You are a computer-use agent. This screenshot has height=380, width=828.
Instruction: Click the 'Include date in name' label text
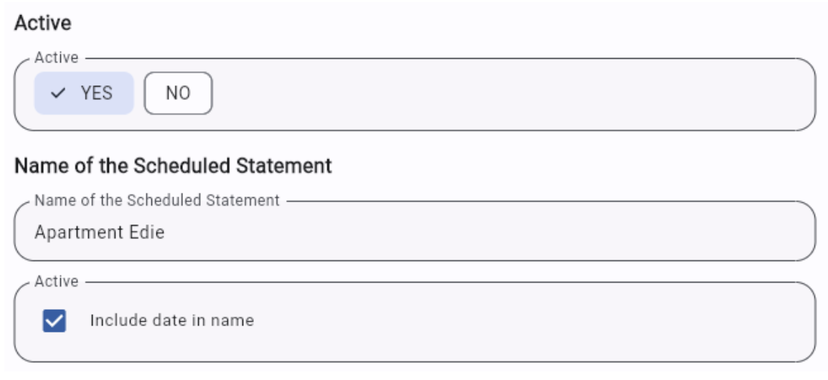[172, 320]
